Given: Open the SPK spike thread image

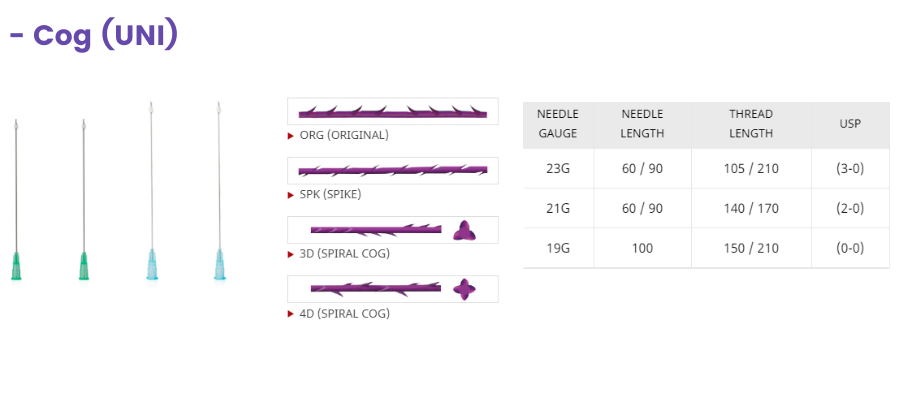Looking at the screenshot, I should coord(392,171).
